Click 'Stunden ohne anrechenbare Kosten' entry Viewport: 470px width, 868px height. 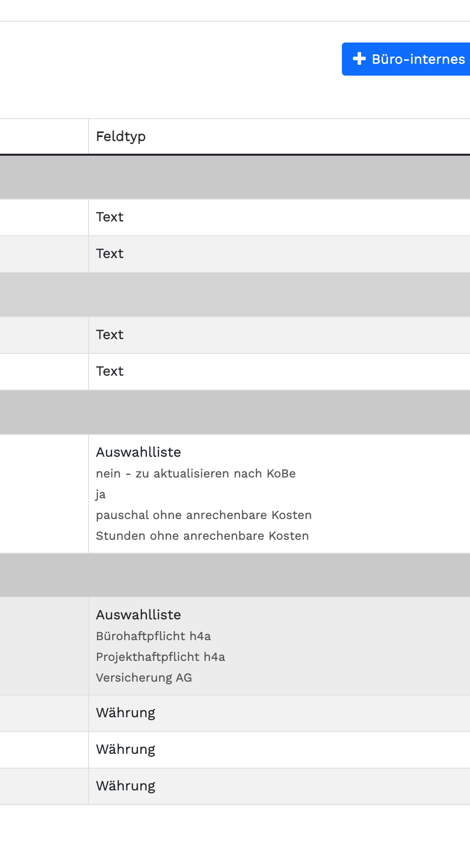(x=202, y=536)
